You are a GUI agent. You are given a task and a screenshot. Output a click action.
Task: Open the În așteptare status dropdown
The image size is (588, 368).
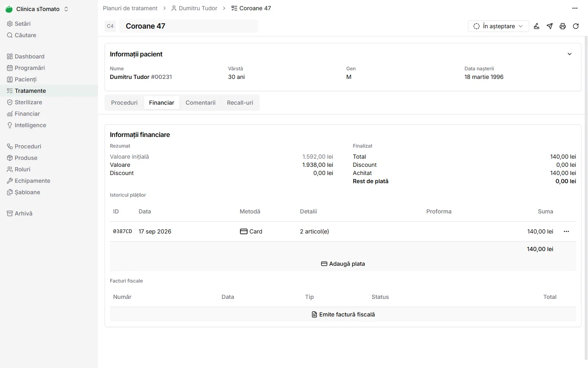(x=498, y=26)
